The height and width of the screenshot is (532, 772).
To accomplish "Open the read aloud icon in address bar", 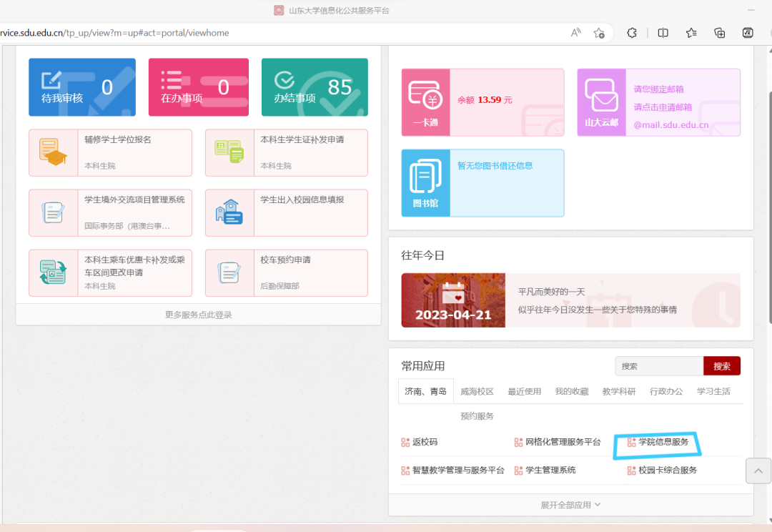I will pos(575,33).
